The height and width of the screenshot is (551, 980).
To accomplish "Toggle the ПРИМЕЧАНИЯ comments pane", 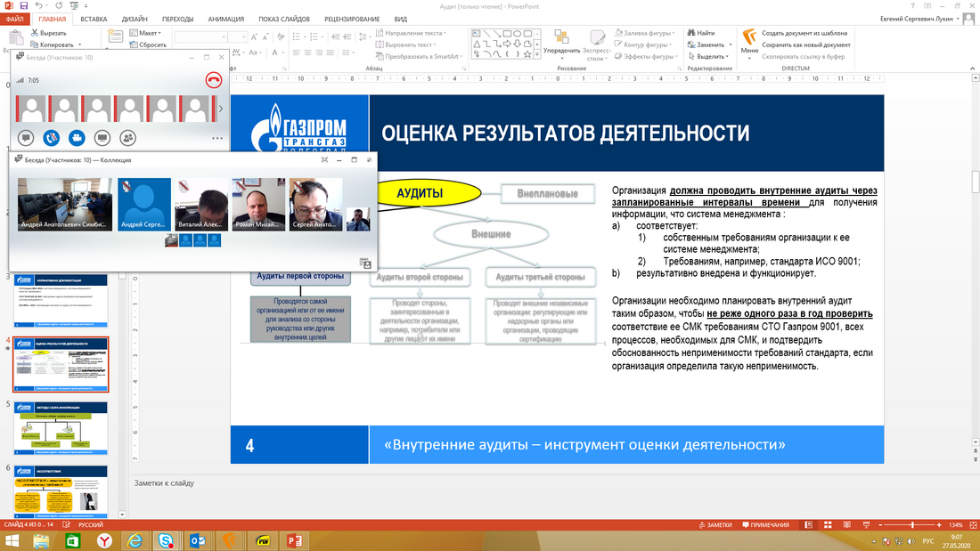I will pos(766,525).
